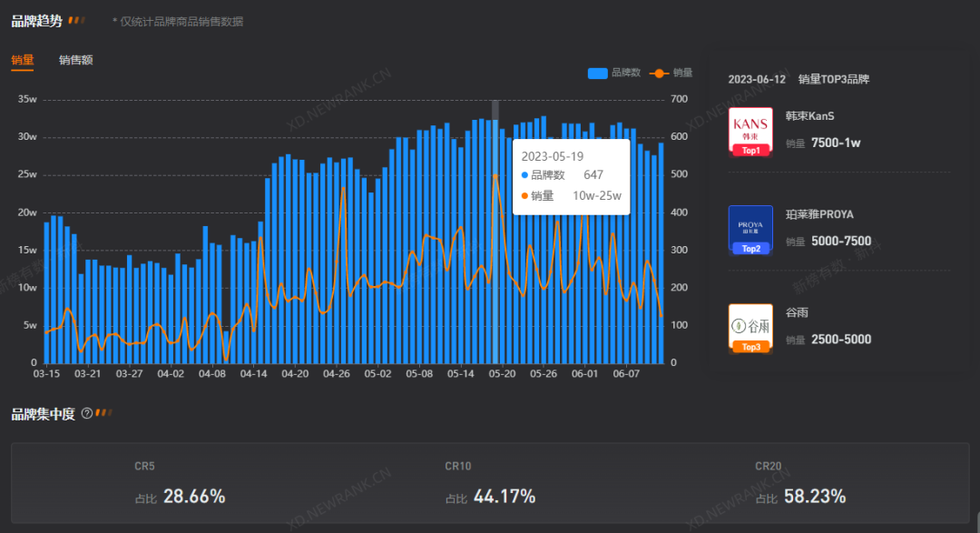Toggle the orange 销量 line legend

[x=671, y=73]
